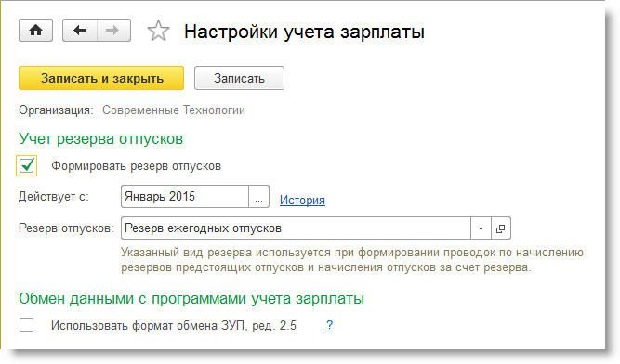Click the Записать button
This screenshot has width=620, height=364.
pos(239,78)
